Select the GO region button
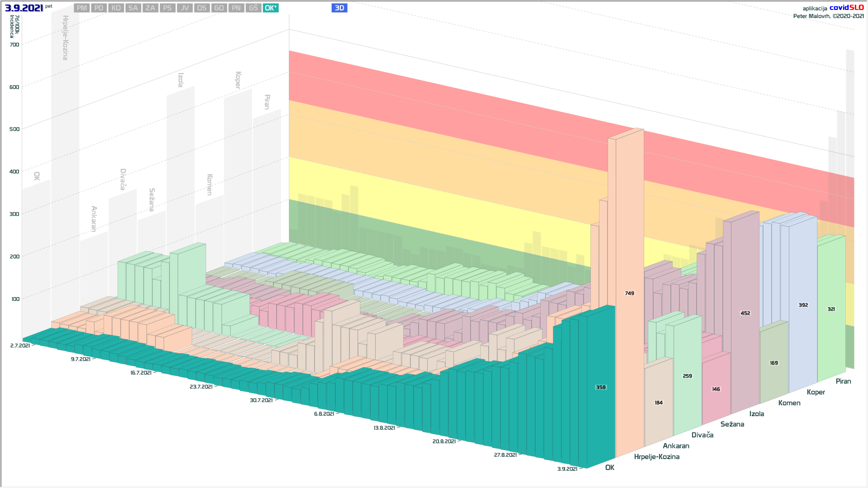868x488 pixels. click(219, 8)
